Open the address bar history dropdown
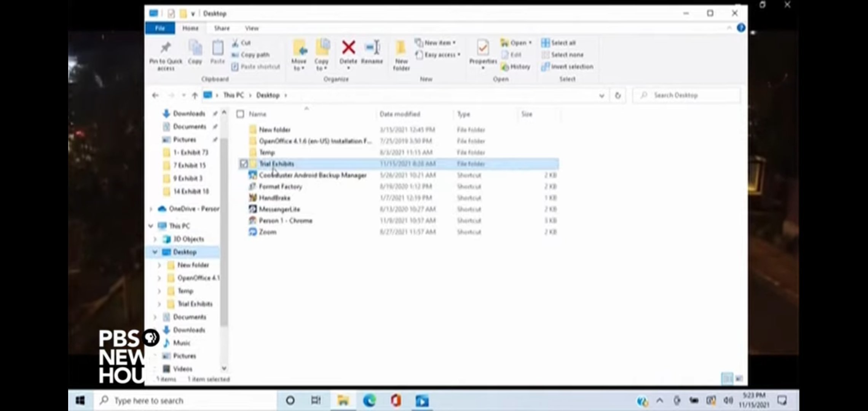 [x=602, y=96]
